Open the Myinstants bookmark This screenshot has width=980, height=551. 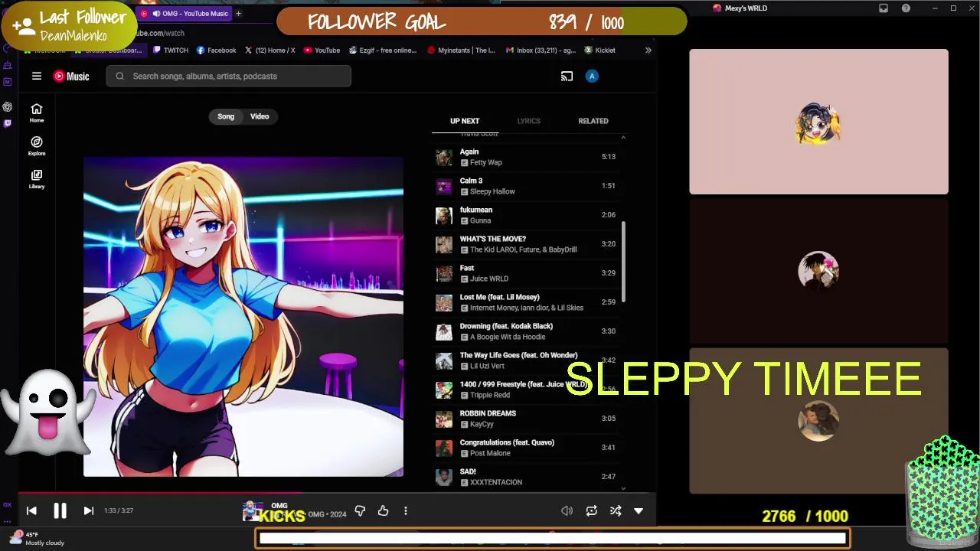coord(462,51)
